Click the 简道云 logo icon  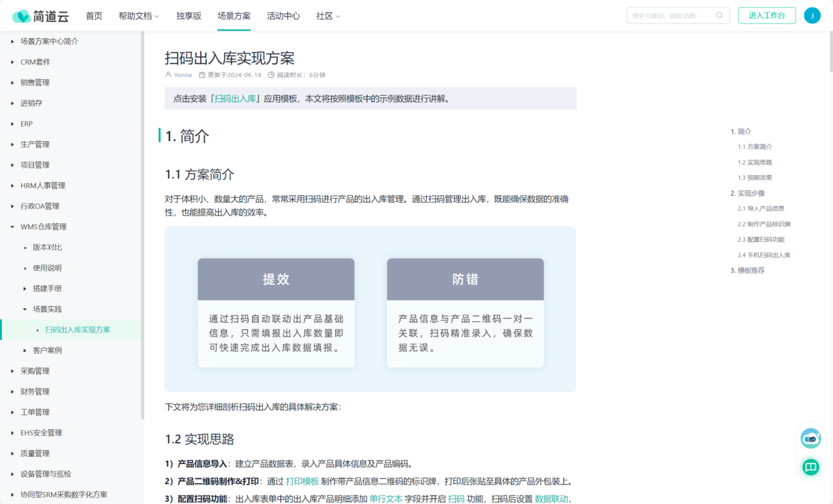tap(21, 15)
